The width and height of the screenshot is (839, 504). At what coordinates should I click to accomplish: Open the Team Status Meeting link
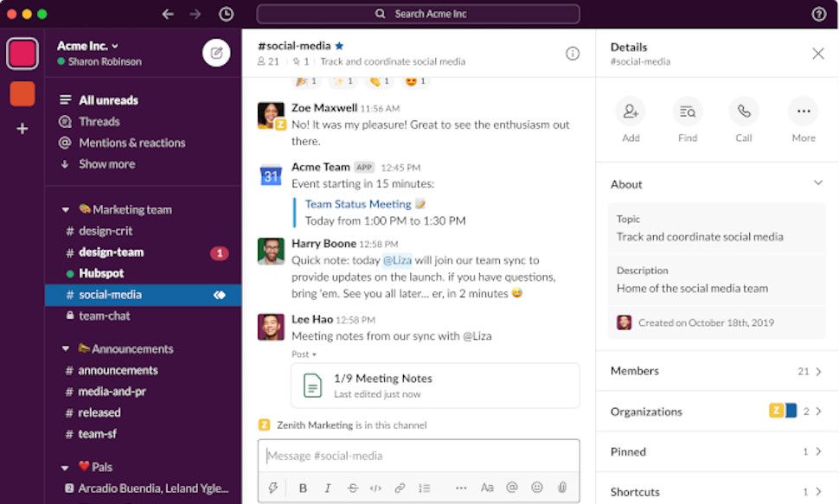coord(358,204)
